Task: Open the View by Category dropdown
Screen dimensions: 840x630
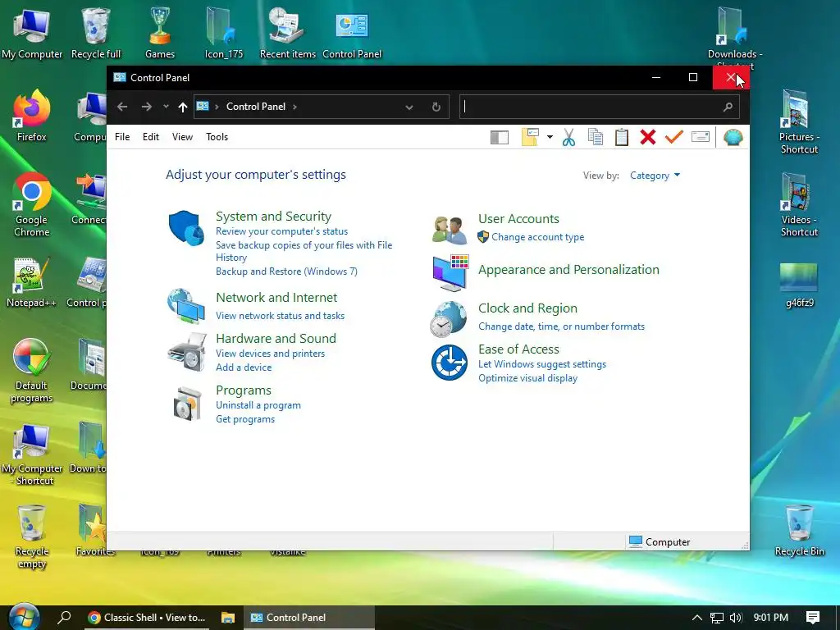Action: (655, 176)
